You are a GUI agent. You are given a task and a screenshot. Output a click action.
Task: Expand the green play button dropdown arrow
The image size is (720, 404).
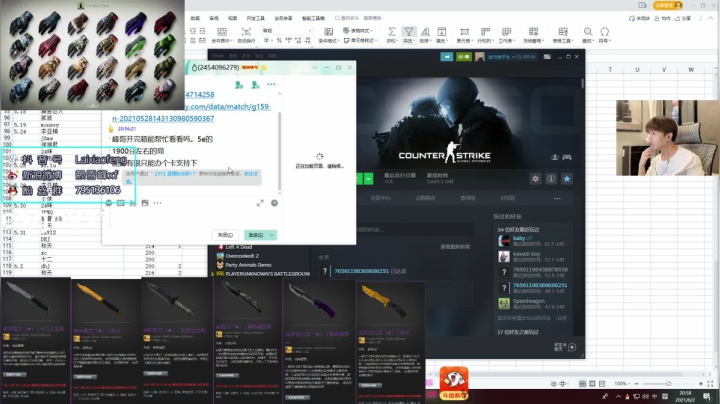click(x=369, y=179)
